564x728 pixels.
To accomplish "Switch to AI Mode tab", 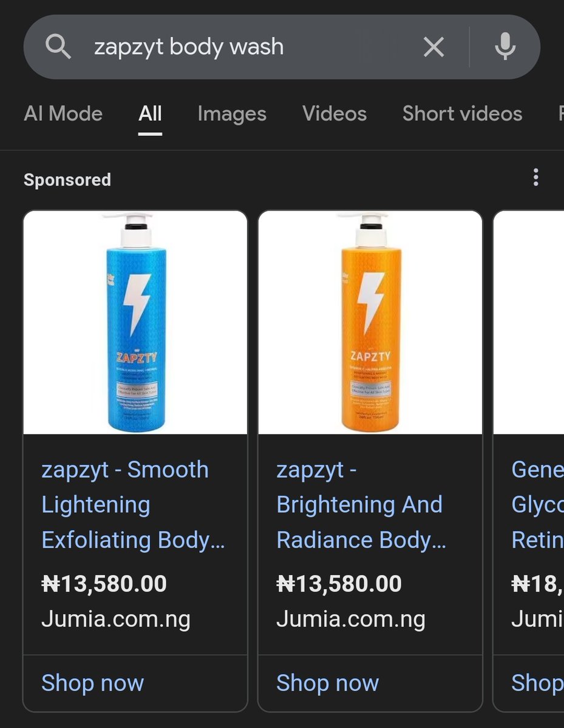I will pyautogui.click(x=63, y=113).
